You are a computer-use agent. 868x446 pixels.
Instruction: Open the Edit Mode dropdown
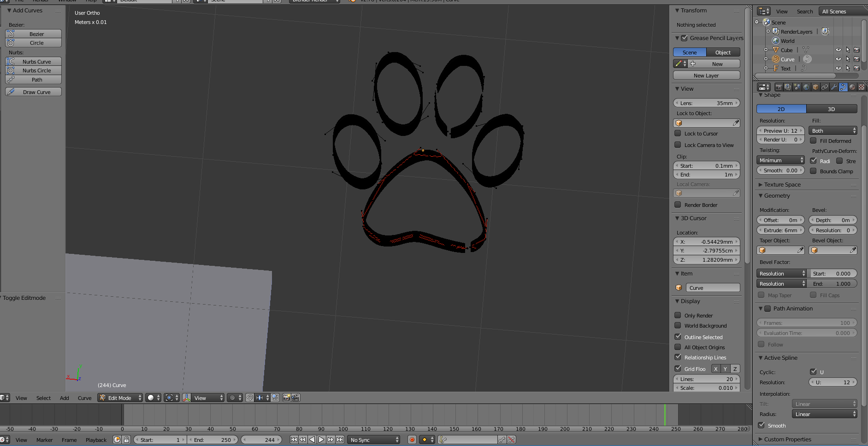coord(120,398)
